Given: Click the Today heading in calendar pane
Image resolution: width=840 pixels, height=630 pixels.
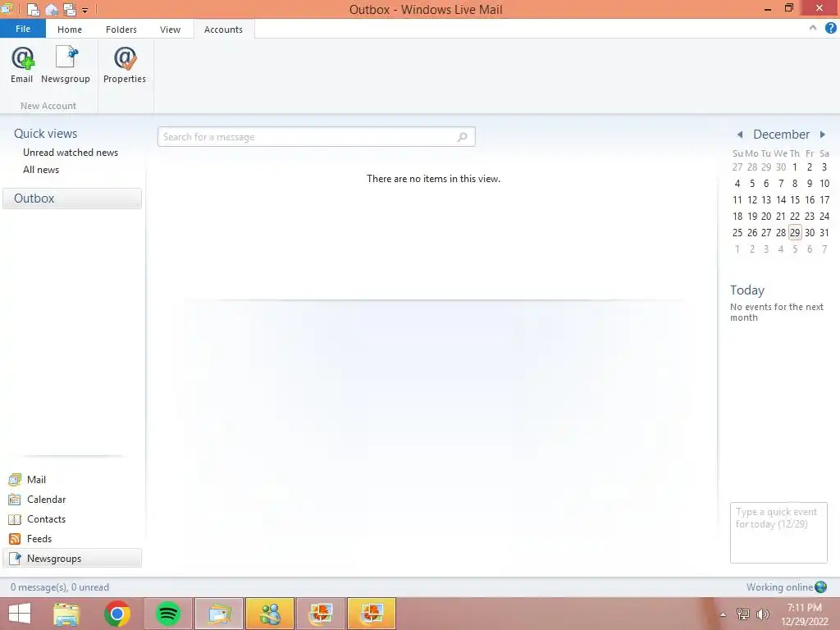Looking at the screenshot, I should click(x=746, y=290).
